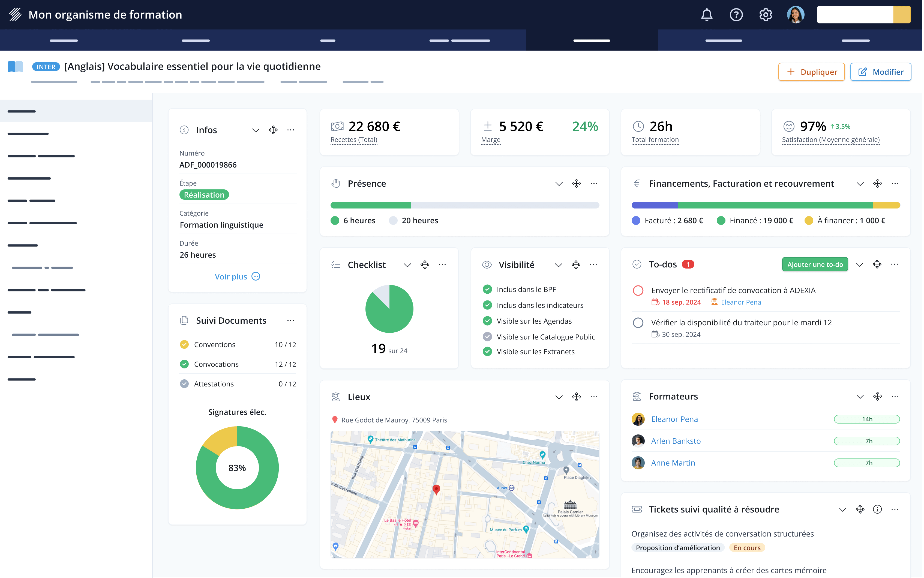
Task: Click user profile avatar in top bar
Action: (x=796, y=15)
